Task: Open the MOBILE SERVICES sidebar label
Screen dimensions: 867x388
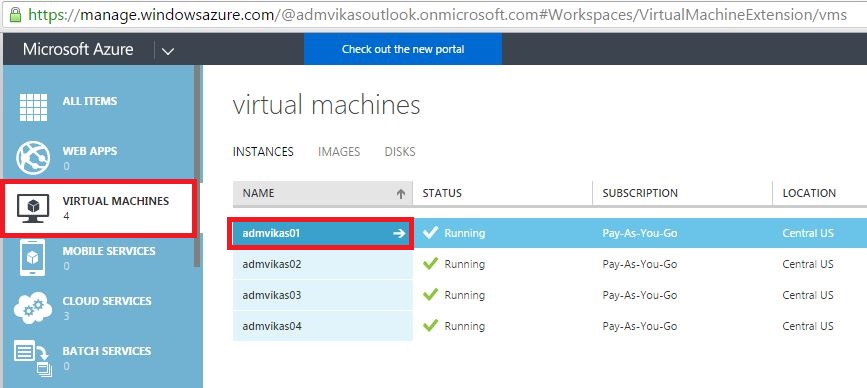Action: [109, 251]
